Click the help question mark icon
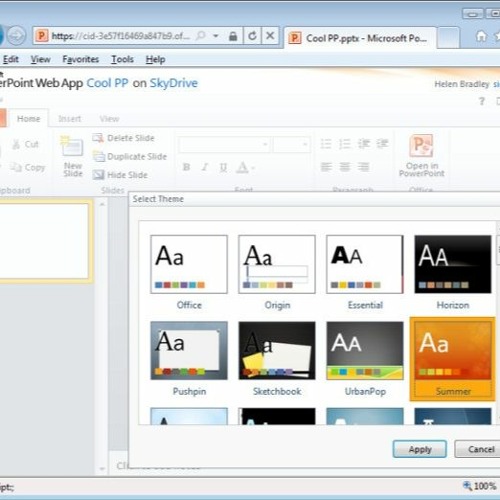This screenshot has height=500, width=500. 481,101
